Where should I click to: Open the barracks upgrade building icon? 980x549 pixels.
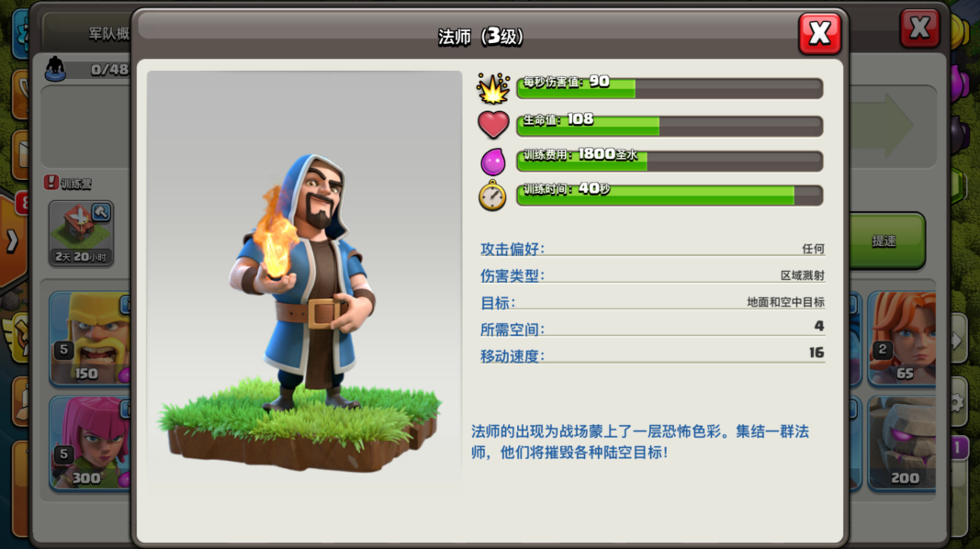click(x=81, y=233)
